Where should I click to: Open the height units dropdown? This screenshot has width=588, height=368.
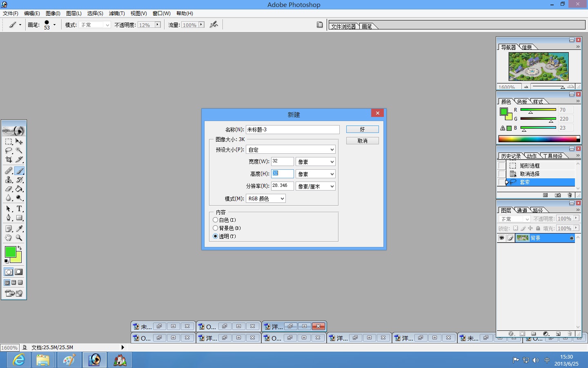click(316, 174)
